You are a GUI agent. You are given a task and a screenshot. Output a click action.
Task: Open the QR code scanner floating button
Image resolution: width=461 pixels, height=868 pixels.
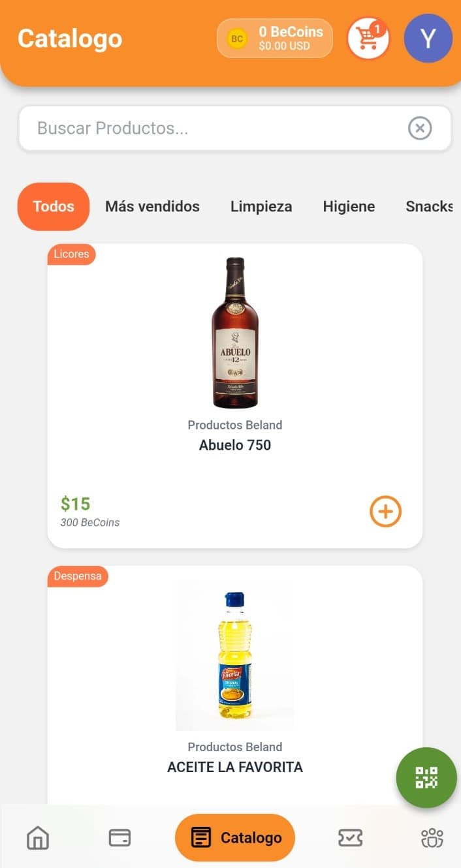[x=426, y=778]
